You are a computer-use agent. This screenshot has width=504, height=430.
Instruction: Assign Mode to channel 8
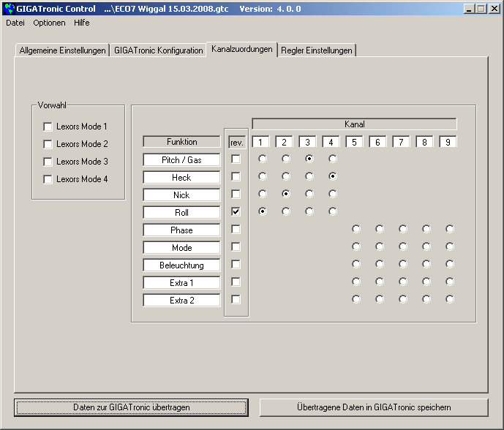click(x=426, y=246)
